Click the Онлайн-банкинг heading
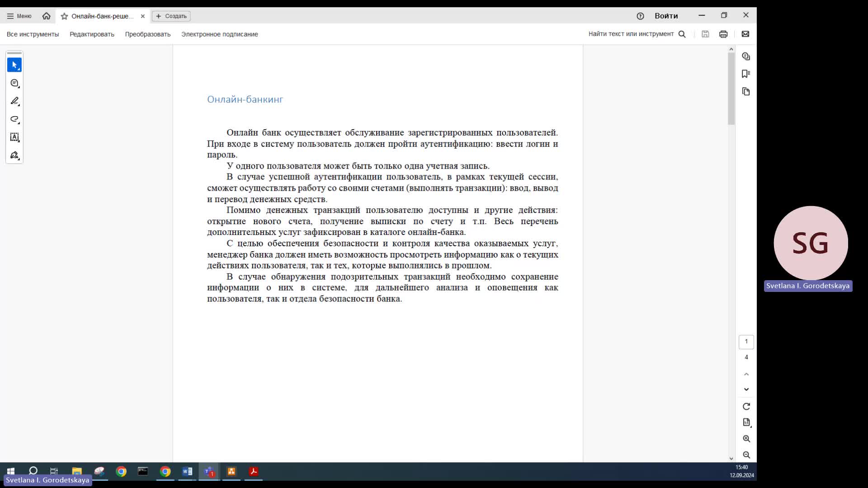Viewport: 868px width, 488px height. tap(245, 99)
